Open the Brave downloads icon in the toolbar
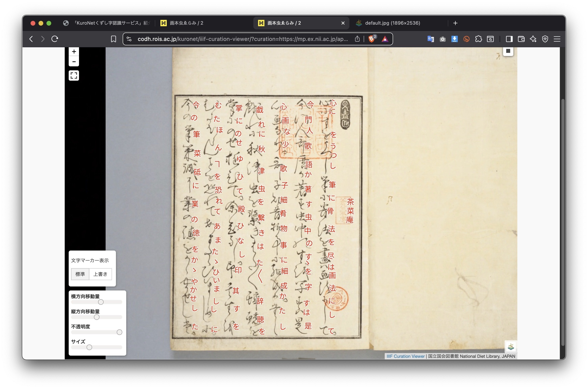 [x=454, y=39]
